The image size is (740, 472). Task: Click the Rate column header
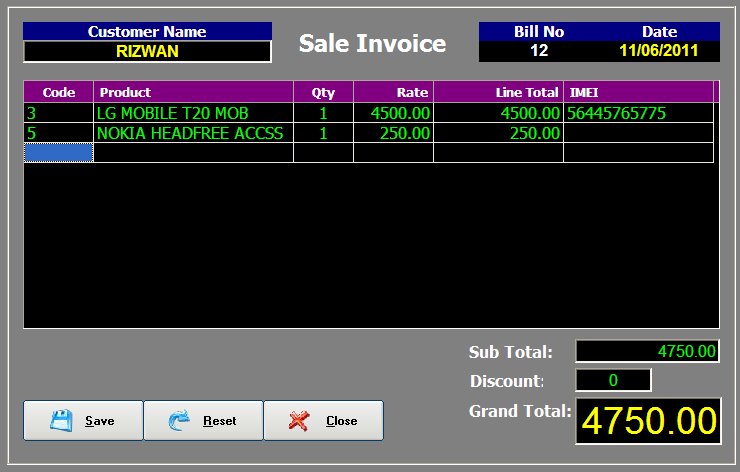(393, 92)
